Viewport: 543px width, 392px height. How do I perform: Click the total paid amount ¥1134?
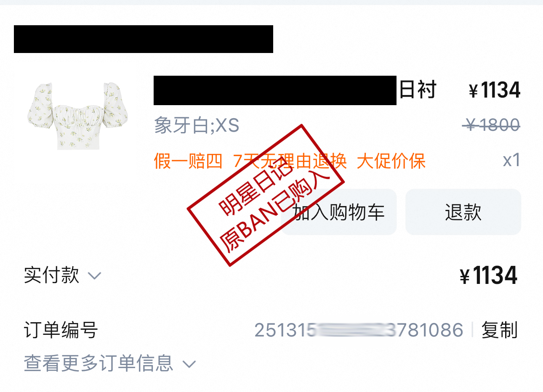coord(488,275)
